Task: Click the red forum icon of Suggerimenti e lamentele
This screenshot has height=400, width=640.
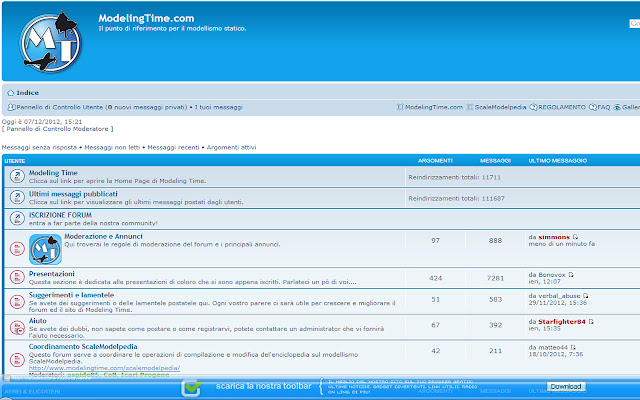Action: click(17, 302)
